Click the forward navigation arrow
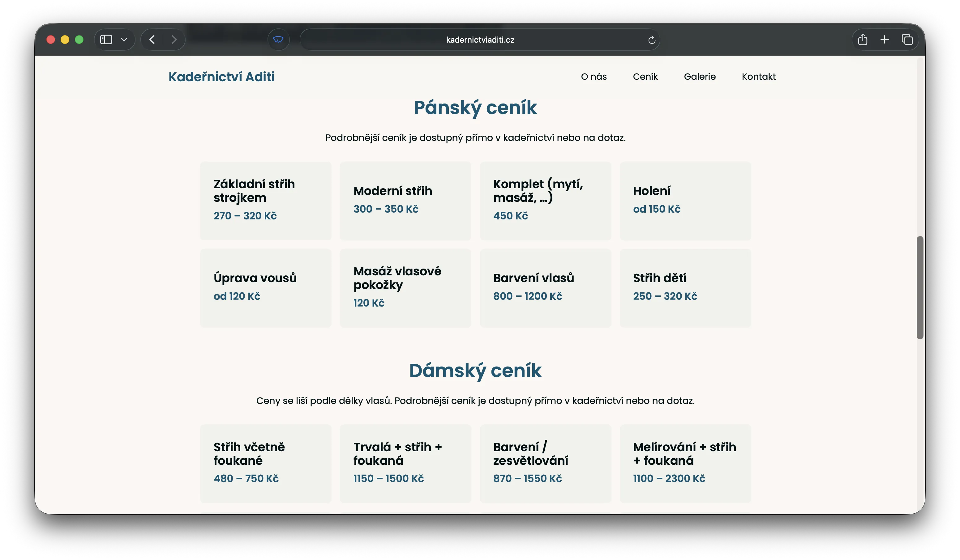Viewport: 960px width, 560px height. [x=174, y=40]
